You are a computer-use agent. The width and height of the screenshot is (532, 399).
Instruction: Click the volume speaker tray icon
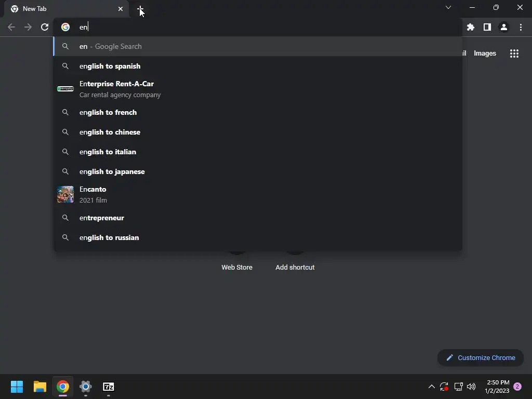click(471, 387)
